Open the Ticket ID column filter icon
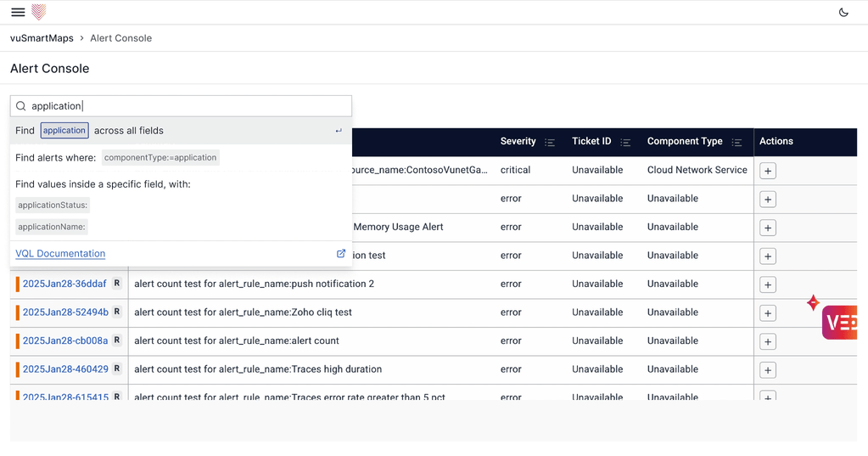The image size is (868, 456). click(625, 143)
